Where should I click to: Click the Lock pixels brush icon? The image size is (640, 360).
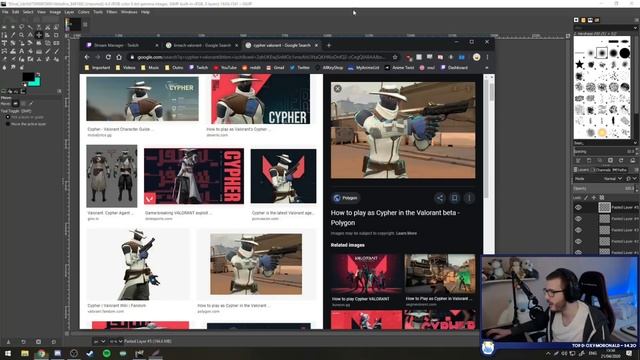point(586,198)
